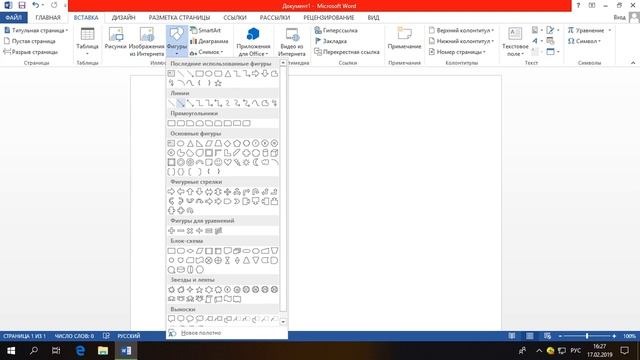
Task: Select the up arrow in Фигурные стрелки
Action: pos(190,191)
